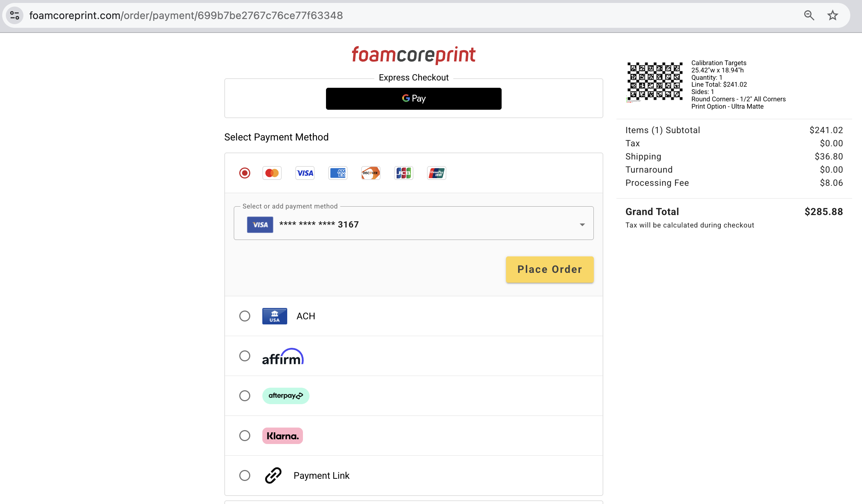
Task: Click the Mastercard card icon
Action: pyautogui.click(x=272, y=173)
